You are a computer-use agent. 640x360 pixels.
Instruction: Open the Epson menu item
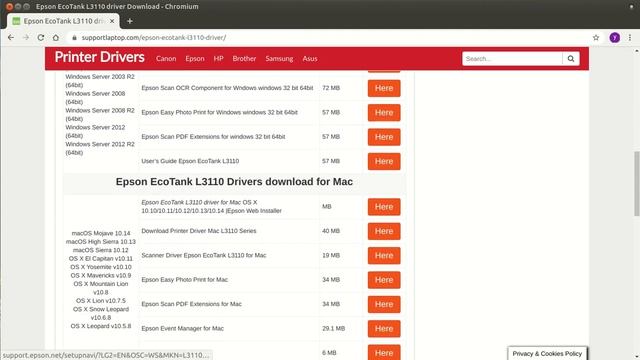point(195,59)
